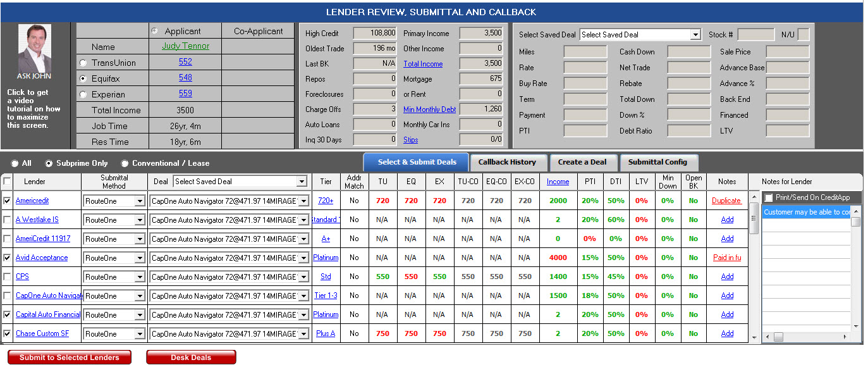Image resolution: width=868 pixels, height=367 pixels.
Task: Toggle the select-all lenders header checkbox
Action: [7, 182]
